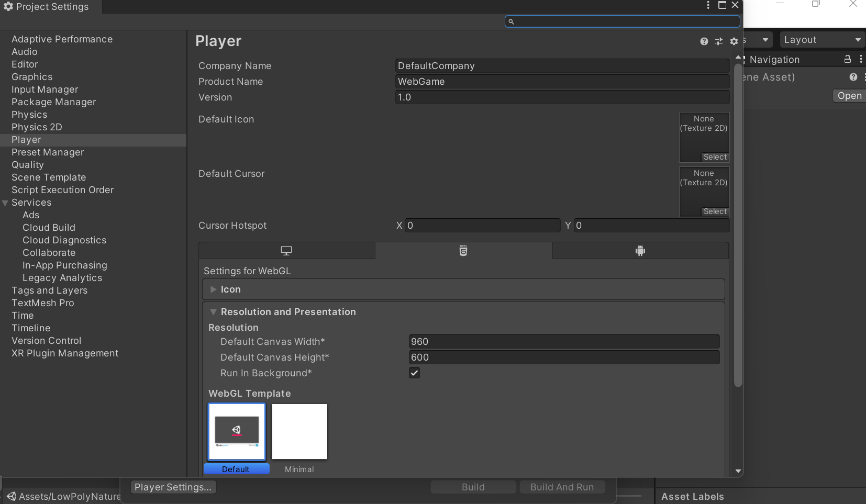Open the Physics 2D settings category
The image size is (866, 504).
[x=37, y=127]
